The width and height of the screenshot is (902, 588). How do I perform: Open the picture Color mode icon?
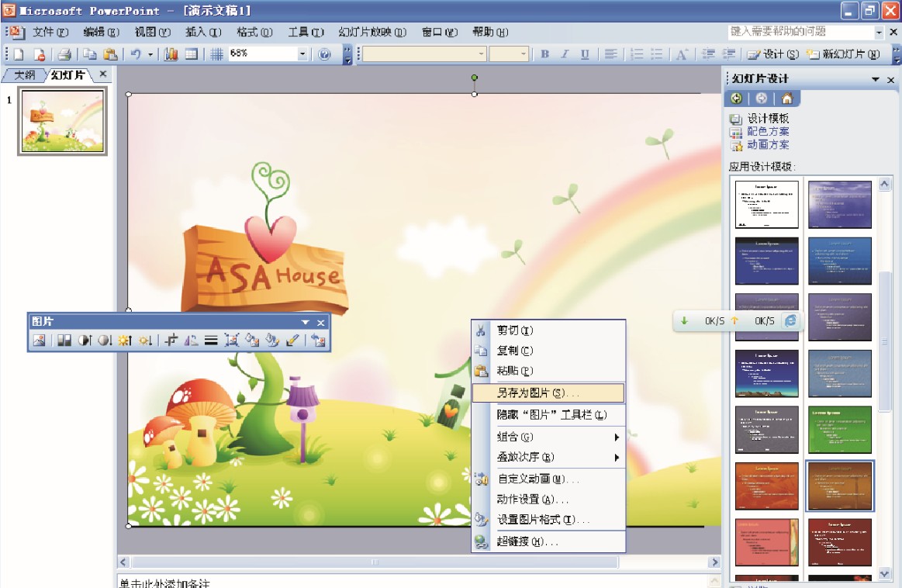tap(64, 340)
